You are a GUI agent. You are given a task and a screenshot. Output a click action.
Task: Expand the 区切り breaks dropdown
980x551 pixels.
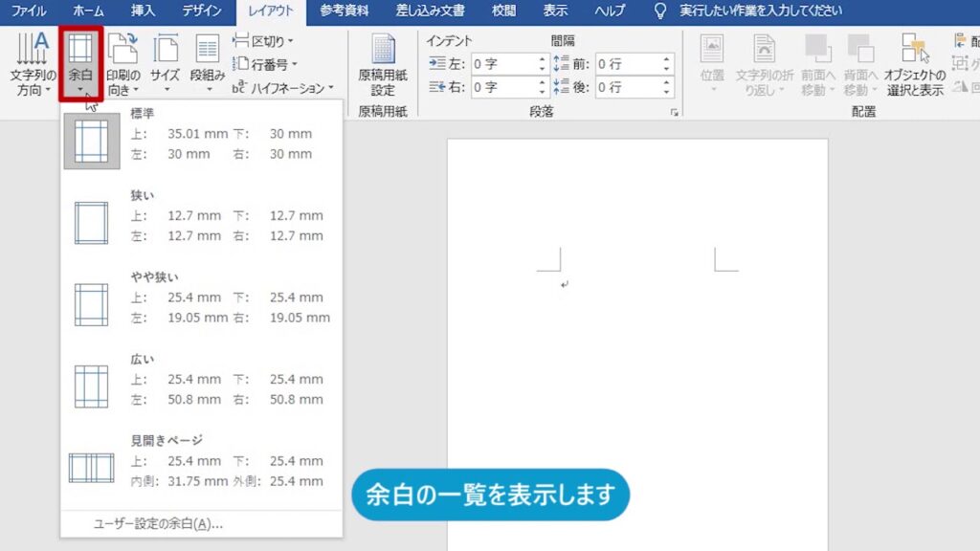pos(265,41)
